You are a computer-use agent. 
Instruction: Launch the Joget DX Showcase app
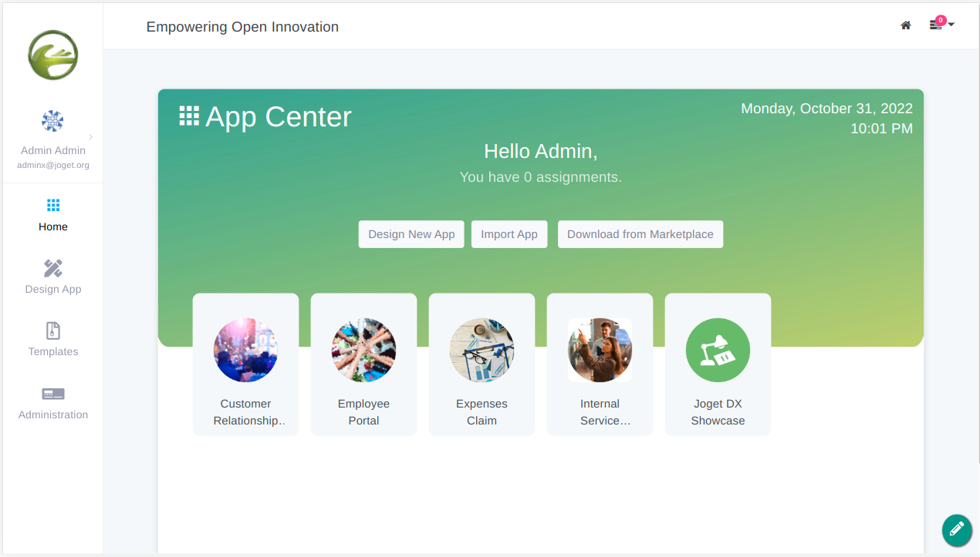point(718,364)
